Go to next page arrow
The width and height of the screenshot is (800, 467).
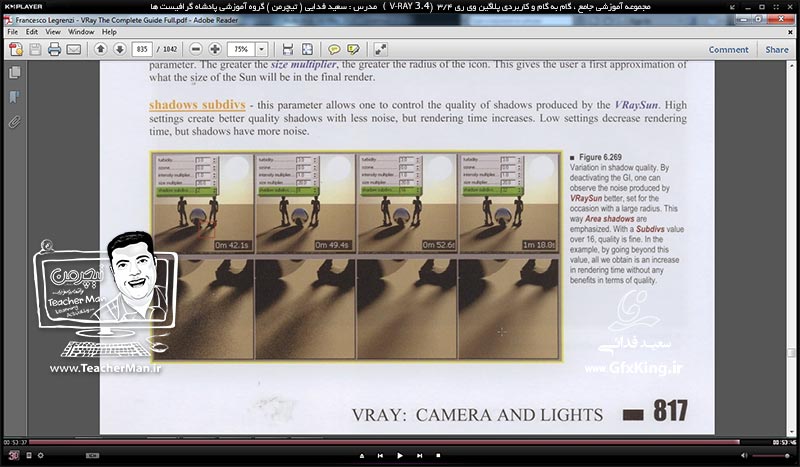click(x=119, y=49)
